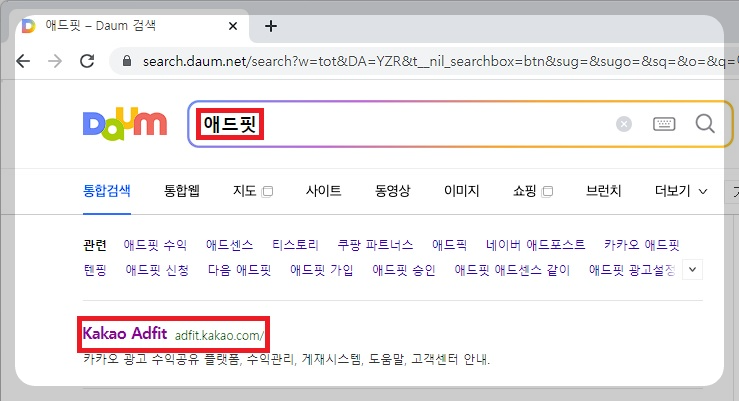Screen dimensions: 739x401
Task: Close the 애드핏 – Daum 검색 tab
Action: (x=233, y=26)
